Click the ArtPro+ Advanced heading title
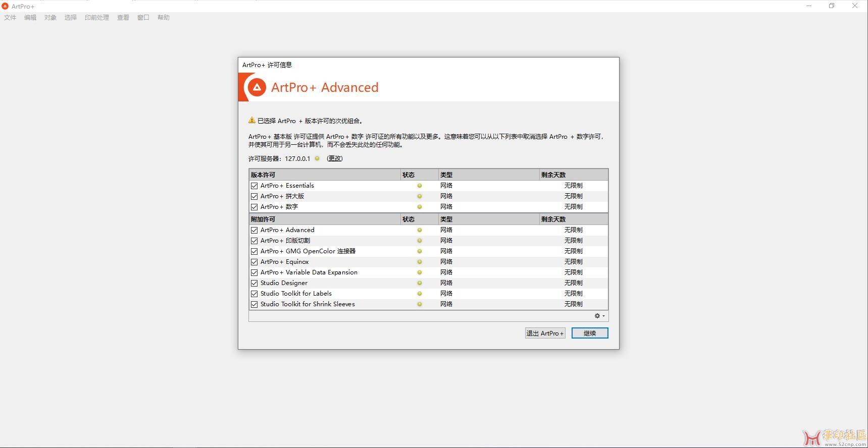The height and width of the screenshot is (448, 868). pyautogui.click(x=325, y=87)
